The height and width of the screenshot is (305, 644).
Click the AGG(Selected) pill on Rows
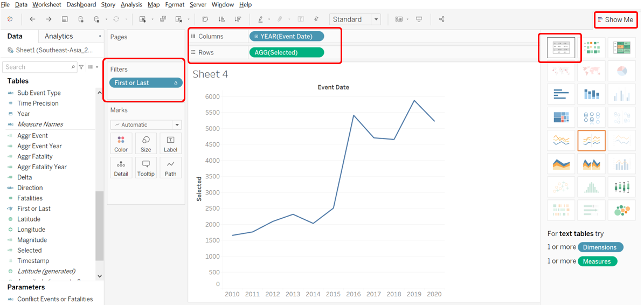pos(286,53)
